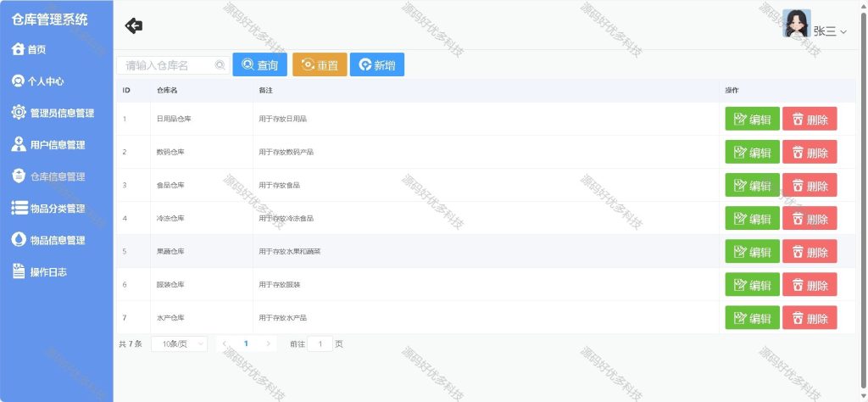The width and height of the screenshot is (868, 402).
Task: Click the 用于存放水果和蔬菜 remark cell
Action: click(486, 251)
